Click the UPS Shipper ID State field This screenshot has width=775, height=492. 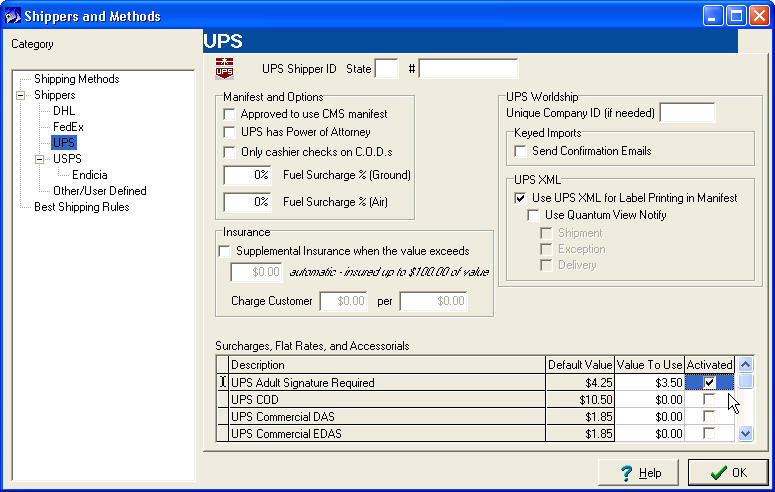point(386,69)
